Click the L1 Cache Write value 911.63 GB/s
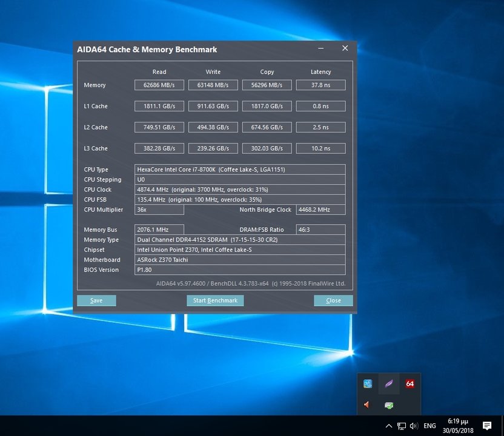Screen dimensions: 504x436 [x=213, y=106]
